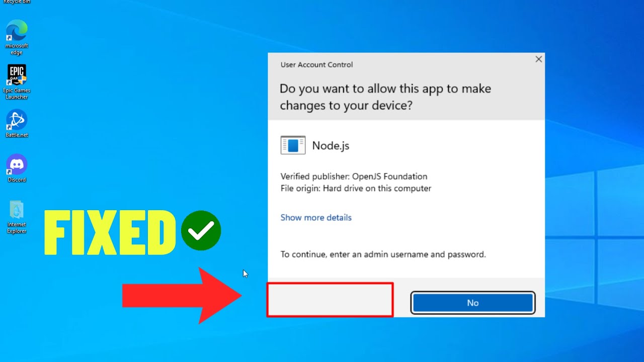Open the Discord desktop icon
Viewport: 644px width, 362px height.
coord(17,168)
